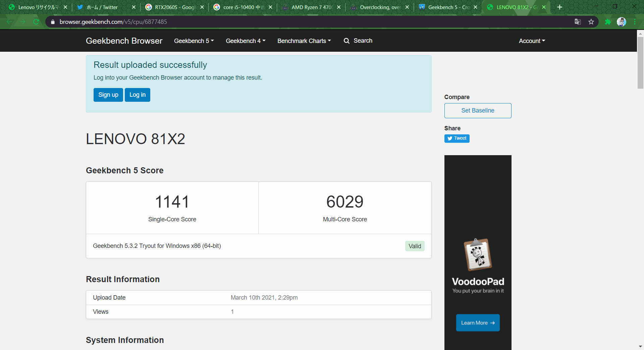Click the browser forward arrow
Viewport: 644px width, 350px height.
click(x=22, y=22)
